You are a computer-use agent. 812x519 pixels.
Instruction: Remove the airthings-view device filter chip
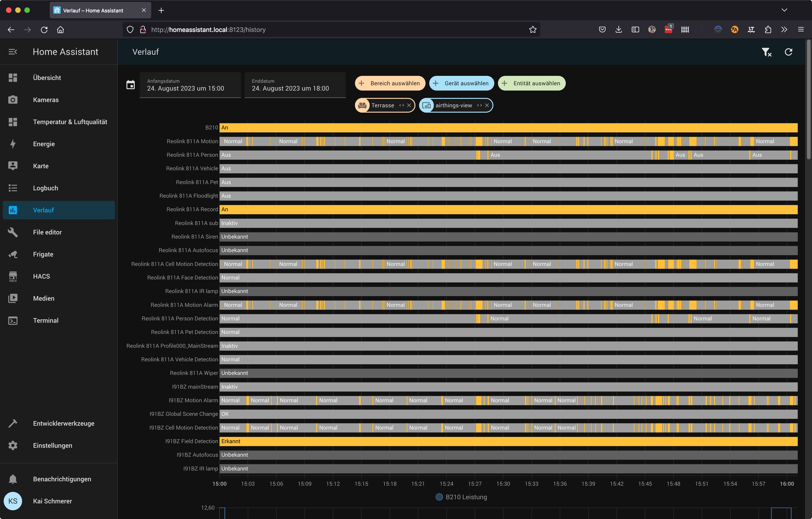pos(487,105)
